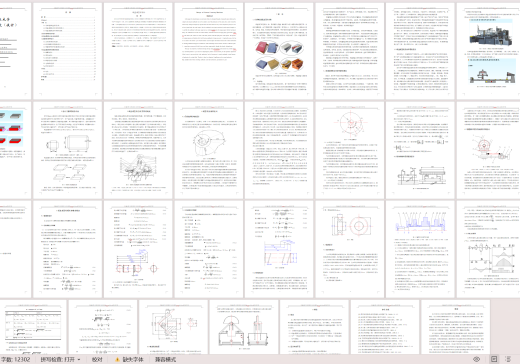Click the missing fonts warning icon
Screen dimensions: 520x364
pyautogui.click(x=117, y=359)
